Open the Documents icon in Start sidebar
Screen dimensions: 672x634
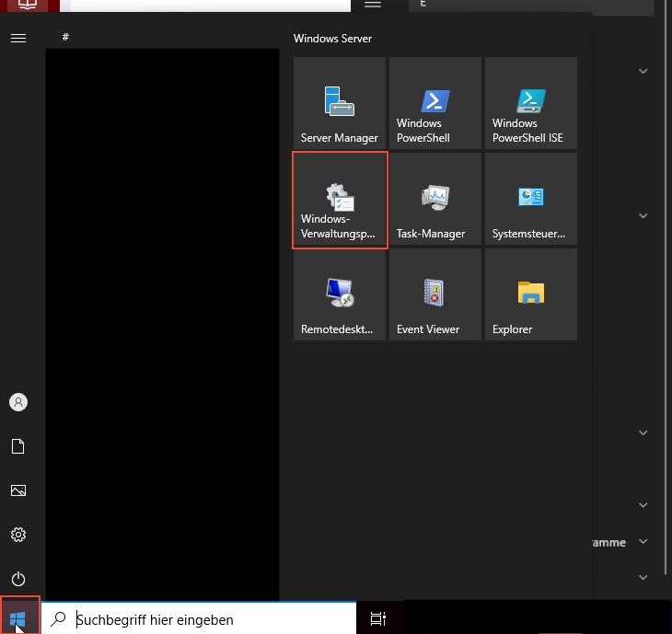click(18, 446)
